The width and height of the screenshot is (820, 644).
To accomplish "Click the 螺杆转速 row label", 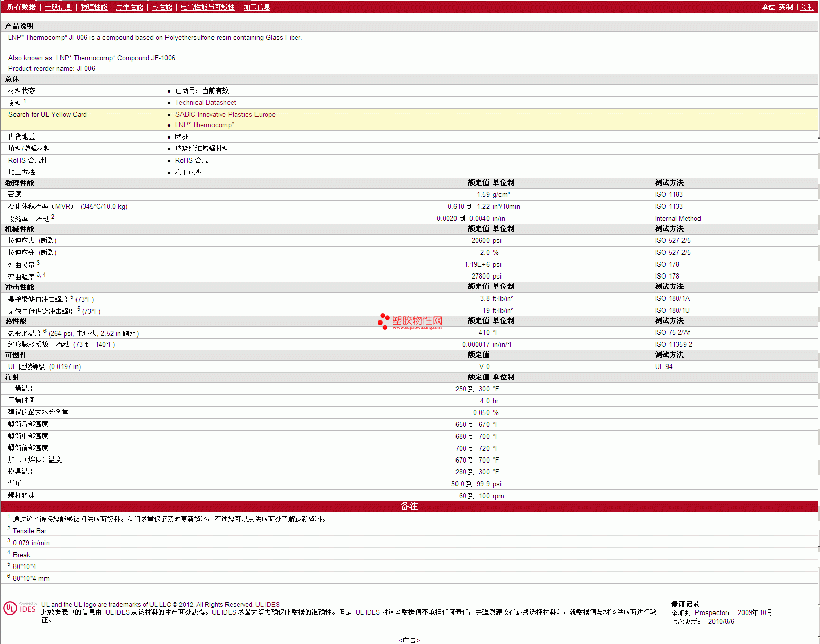I will click(21, 496).
